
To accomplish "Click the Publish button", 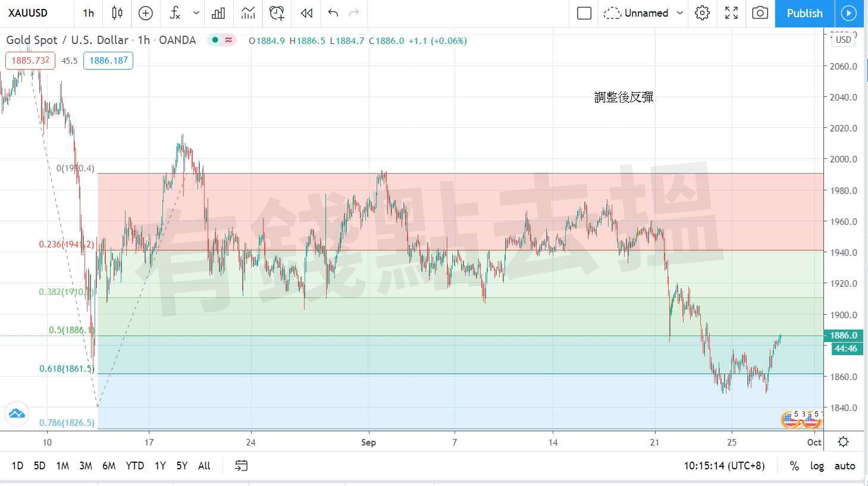I will (x=804, y=13).
